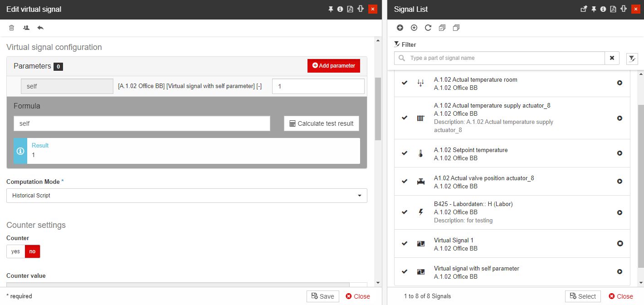This screenshot has width=644, height=305.
Task: Click the users icon in editor toolbar
Action: [x=26, y=28]
